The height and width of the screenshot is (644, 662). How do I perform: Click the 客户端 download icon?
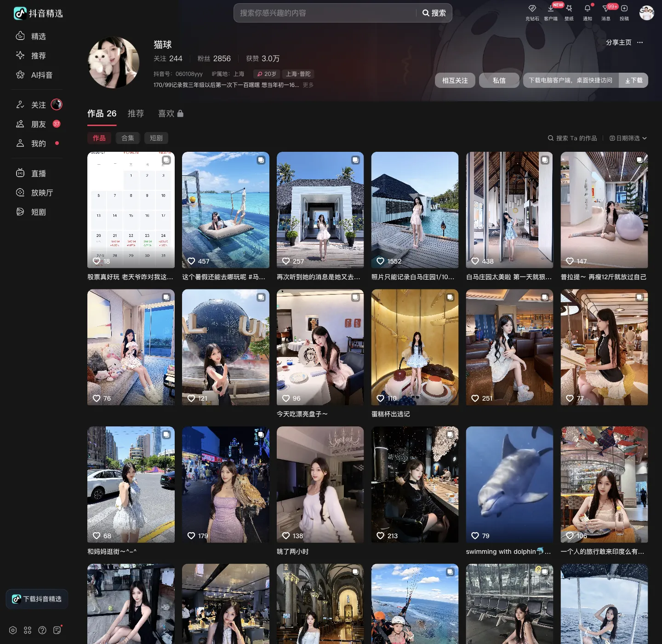click(551, 8)
